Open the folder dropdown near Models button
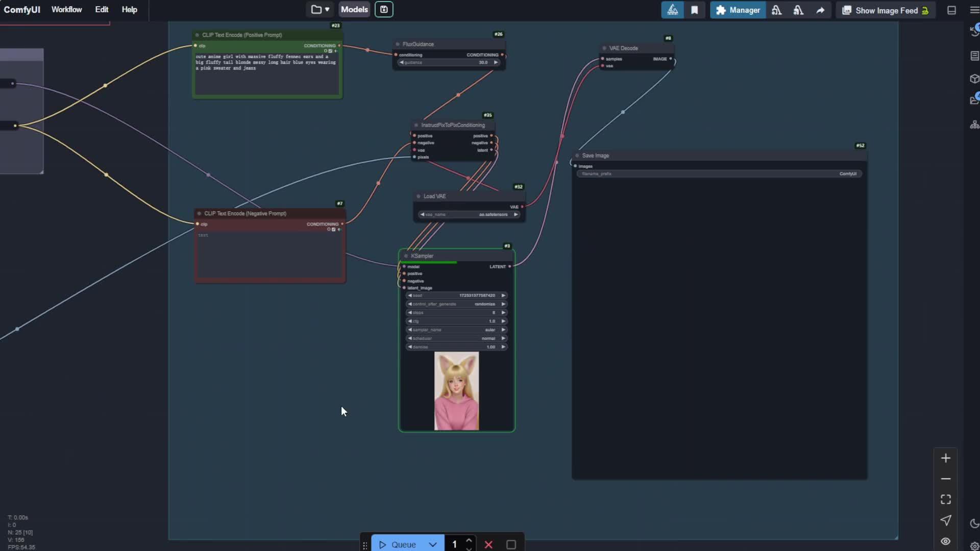Screen dimensions: 980x551 319,9
